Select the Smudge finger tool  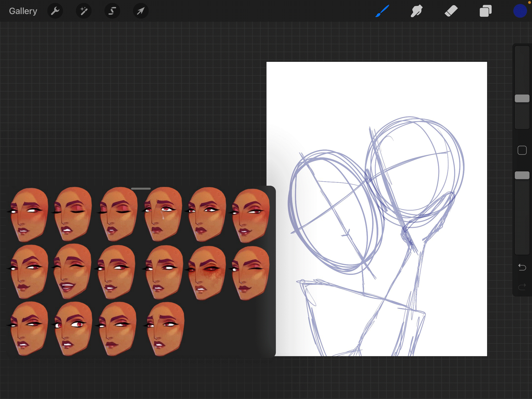coord(416,11)
